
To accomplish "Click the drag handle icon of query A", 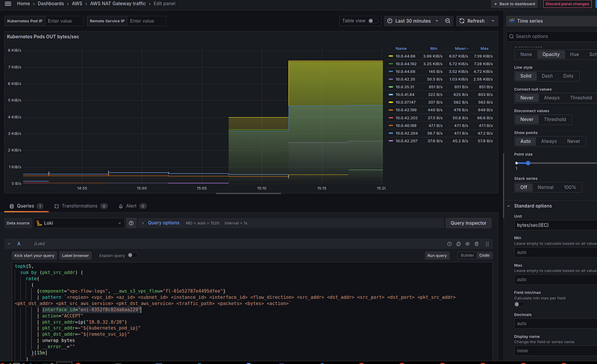I will 487,244.
